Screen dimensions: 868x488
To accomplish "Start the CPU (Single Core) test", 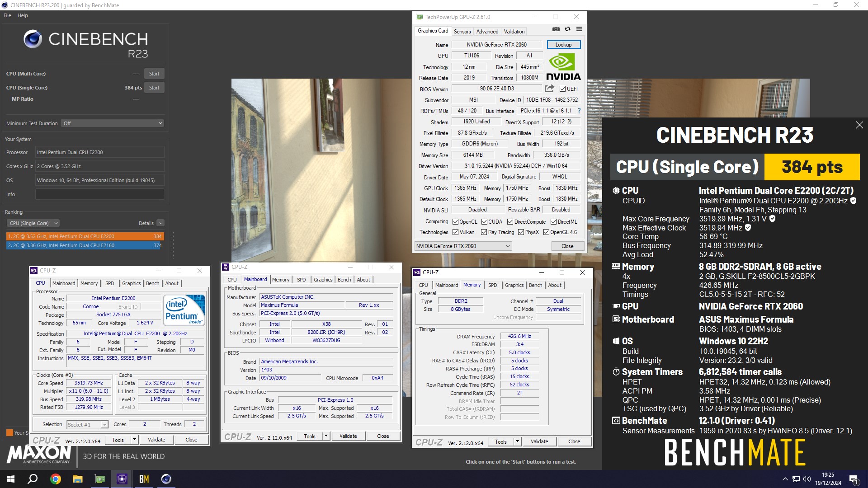I will coord(154,88).
